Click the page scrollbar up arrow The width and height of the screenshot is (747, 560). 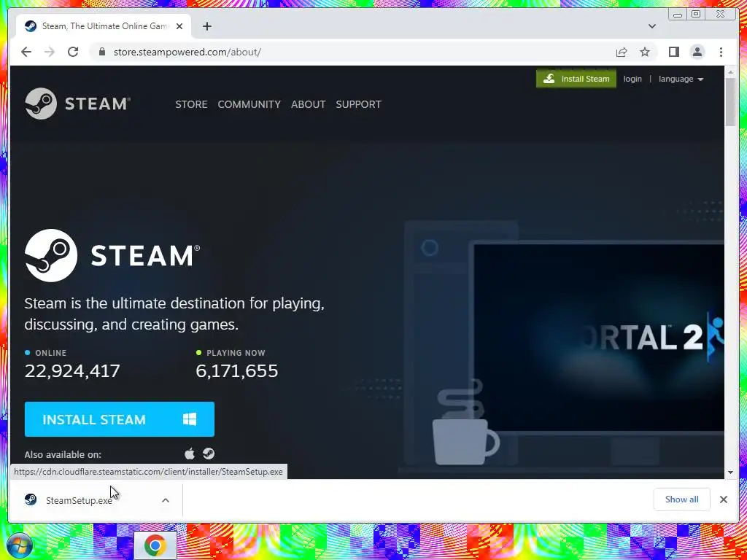coord(730,72)
